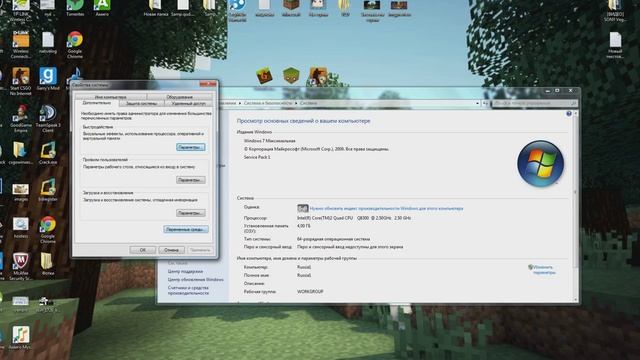
Task: Open GoodGame Empire desktop shortcut
Action: [x=20, y=118]
